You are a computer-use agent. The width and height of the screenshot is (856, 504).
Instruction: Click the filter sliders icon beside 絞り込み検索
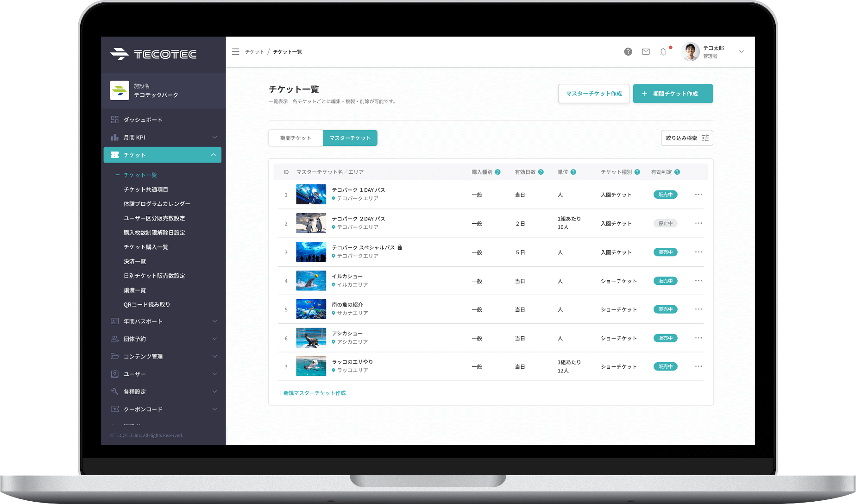tap(705, 138)
